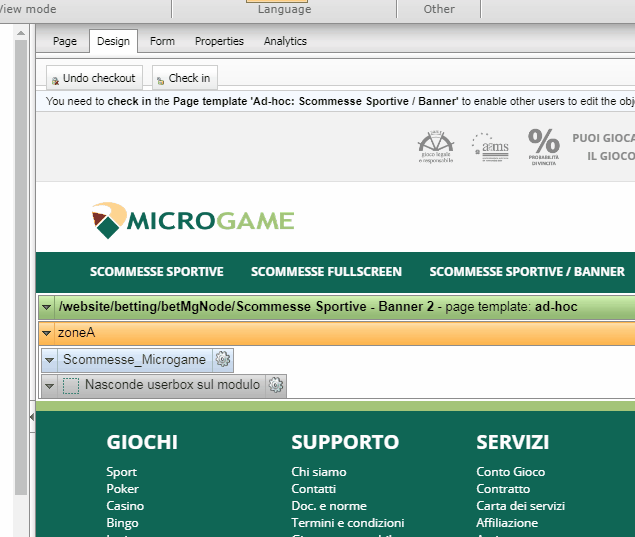Click the SERVIZI footer heading
The width and height of the screenshot is (635, 537).
pyautogui.click(x=512, y=442)
